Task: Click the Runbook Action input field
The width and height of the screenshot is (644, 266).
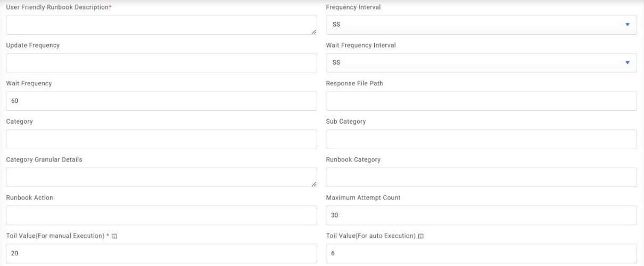Action: tap(161, 215)
